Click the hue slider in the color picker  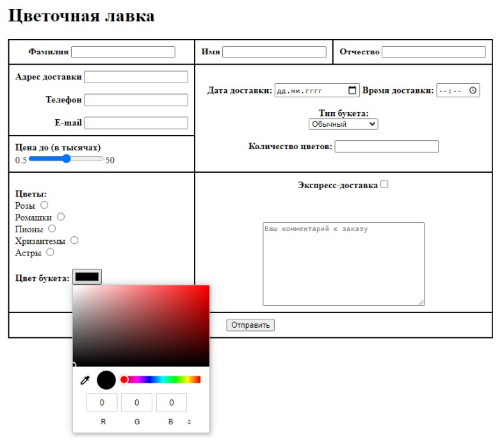pyautogui.click(x=160, y=380)
